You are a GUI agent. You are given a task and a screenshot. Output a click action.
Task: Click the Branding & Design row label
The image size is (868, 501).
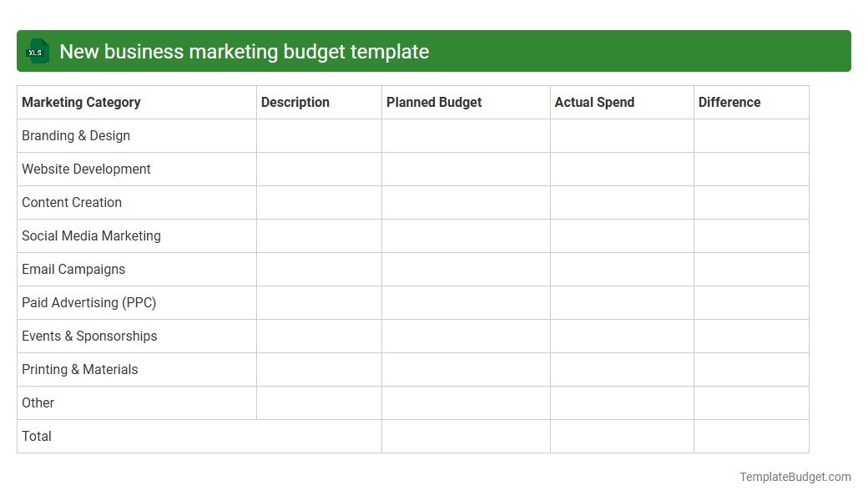tap(76, 135)
